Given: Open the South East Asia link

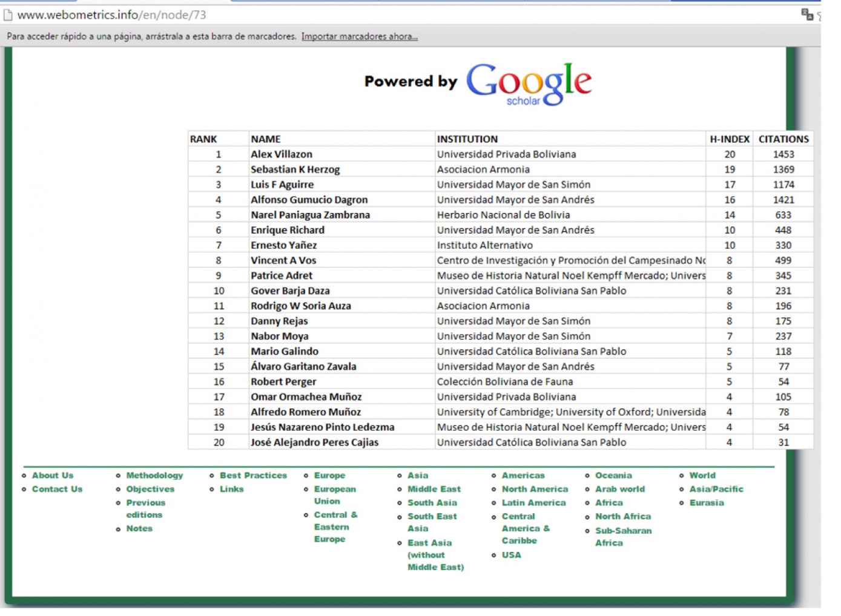Looking at the screenshot, I should 432,522.
